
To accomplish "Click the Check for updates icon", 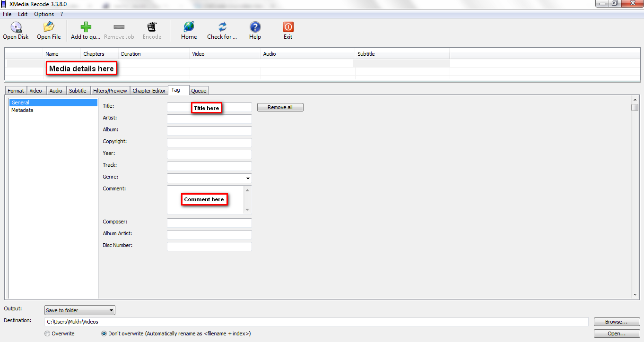I will 222,27.
